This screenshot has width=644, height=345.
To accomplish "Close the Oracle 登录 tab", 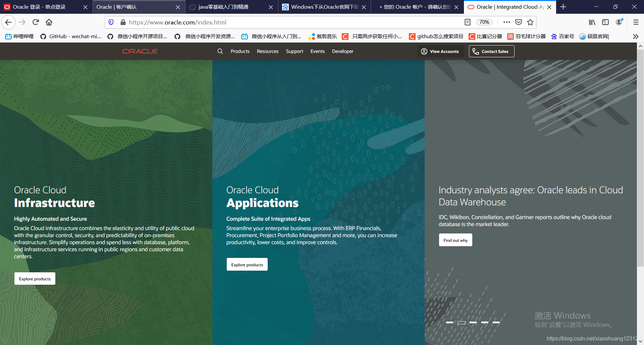I will click(x=85, y=7).
